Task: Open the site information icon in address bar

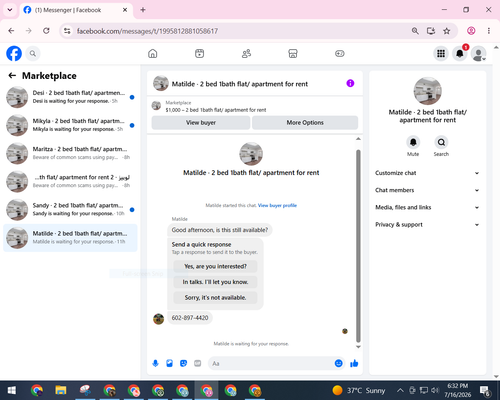Action: [x=67, y=31]
